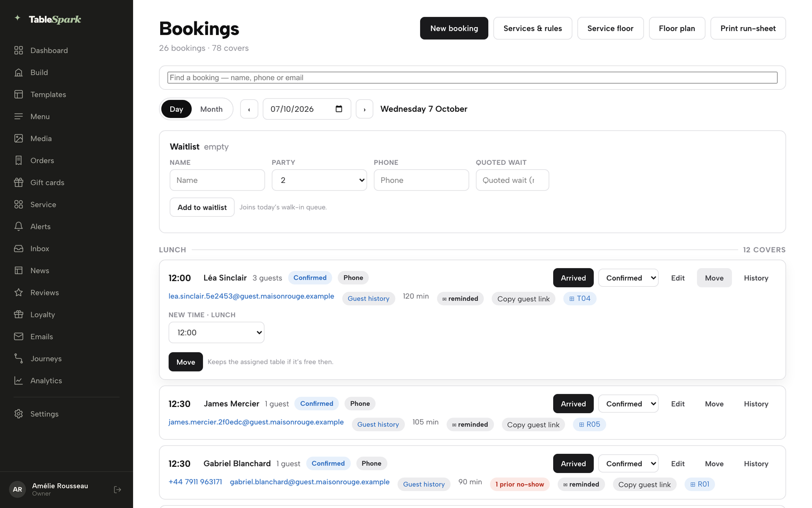
Task: Open Gabriel Blanchard's Guest history
Action: pyautogui.click(x=424, y=484)
